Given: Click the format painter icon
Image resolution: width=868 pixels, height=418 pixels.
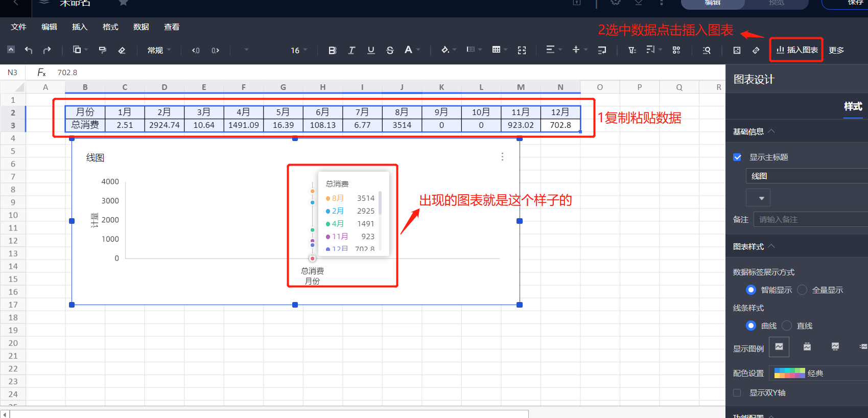Looking at the screenshot, I should [103, 50].
